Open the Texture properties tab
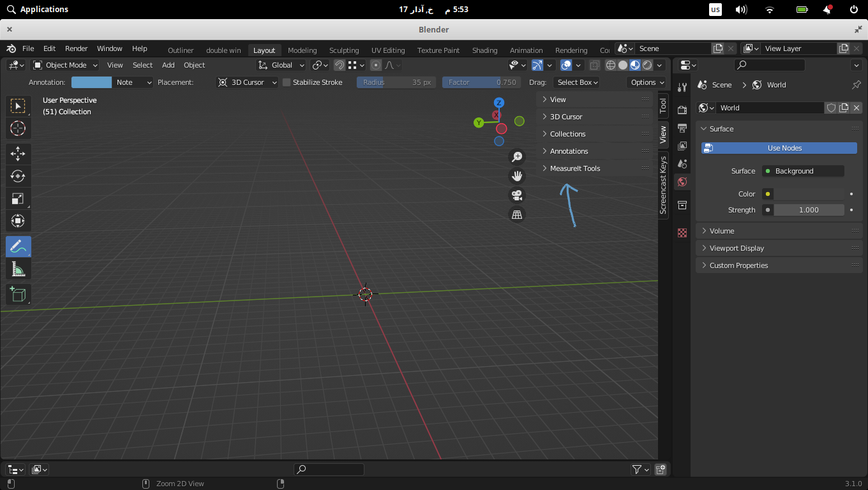The height and width of the screenshot is (490, 868). coord(682,233)
